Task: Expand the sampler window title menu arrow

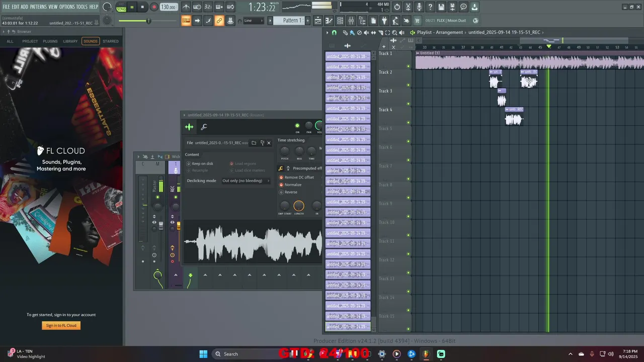Action: coord(185,115)
